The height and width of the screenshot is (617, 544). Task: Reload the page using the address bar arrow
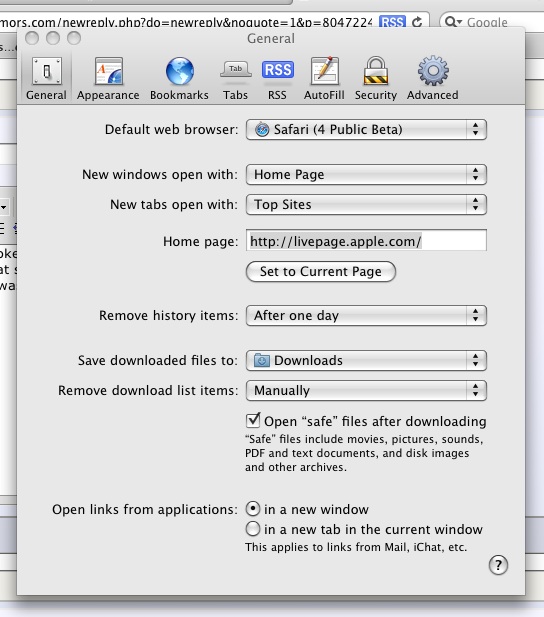click(x=417, y=22)
